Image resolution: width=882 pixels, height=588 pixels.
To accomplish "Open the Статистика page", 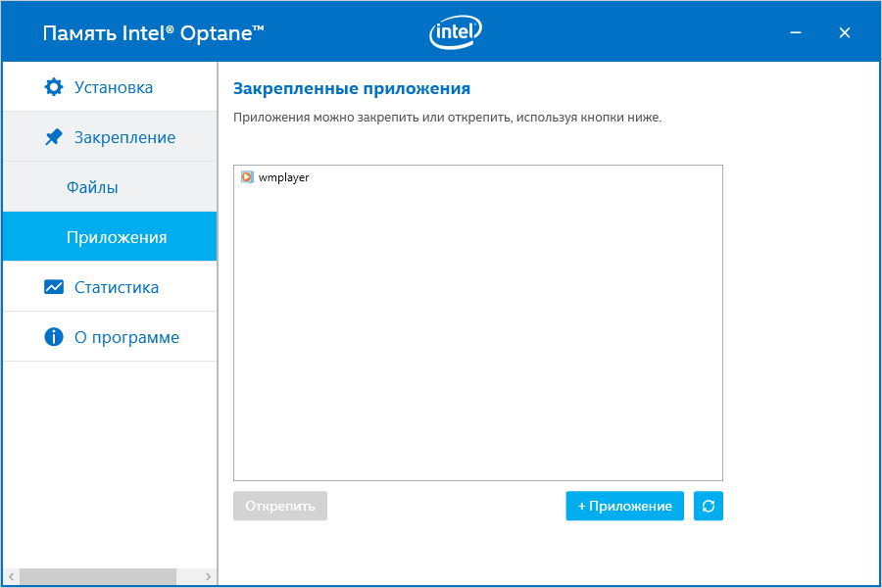I will (116, 287).
